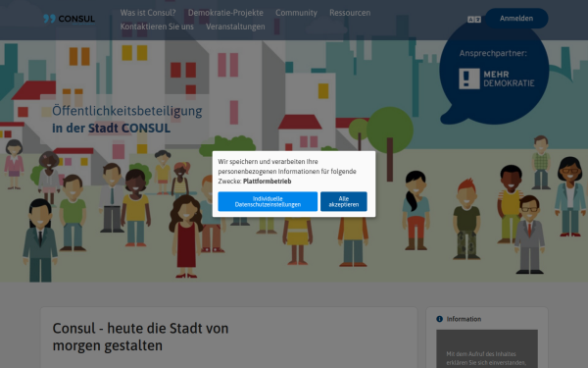Go to the Community menu item

tap(296, 13)
